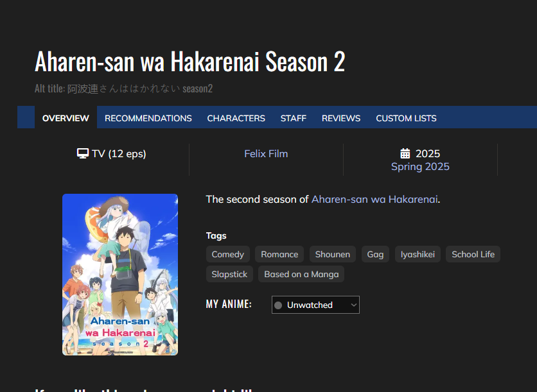Click the School Life tag

click(x=473, y=254)
